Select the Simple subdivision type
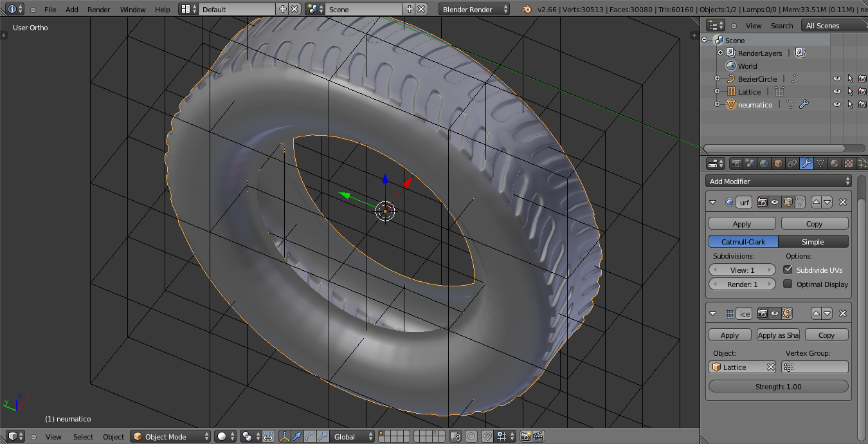 (813, 241)
